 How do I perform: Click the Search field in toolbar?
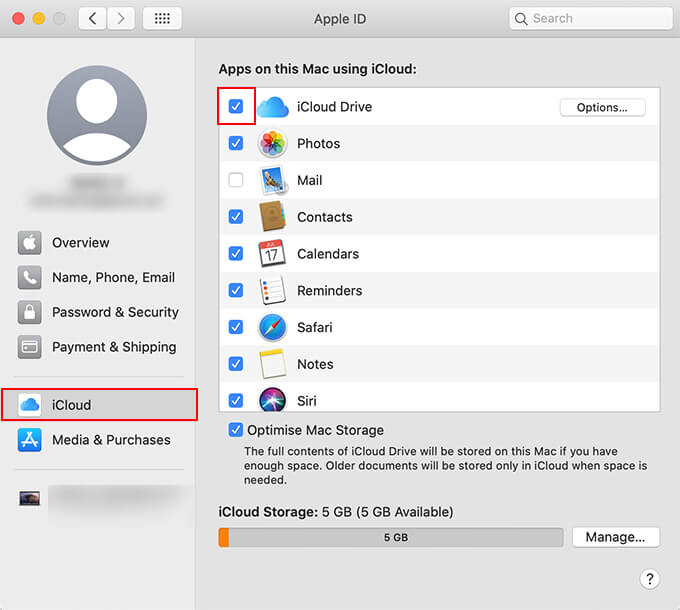pos(590,18)
